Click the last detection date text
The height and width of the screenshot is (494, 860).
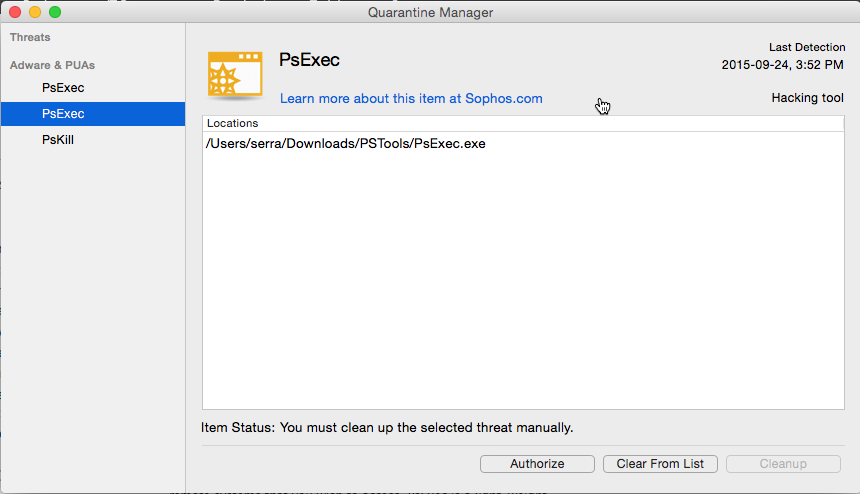(x=782, y=65)
